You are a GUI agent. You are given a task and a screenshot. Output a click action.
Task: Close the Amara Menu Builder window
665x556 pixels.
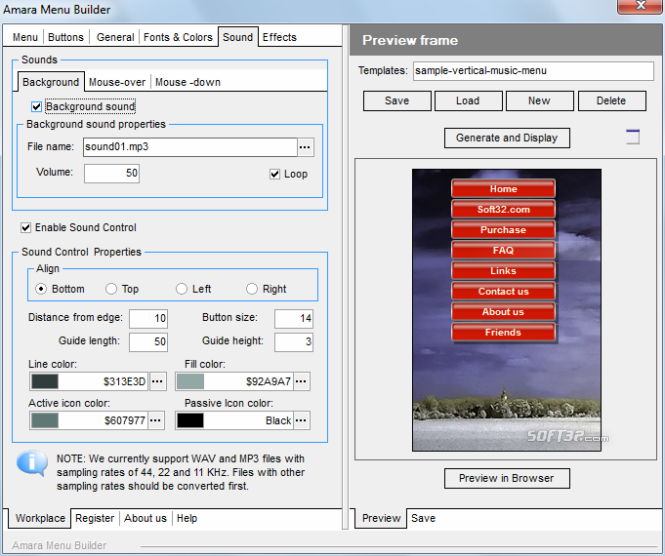point(640,6)
